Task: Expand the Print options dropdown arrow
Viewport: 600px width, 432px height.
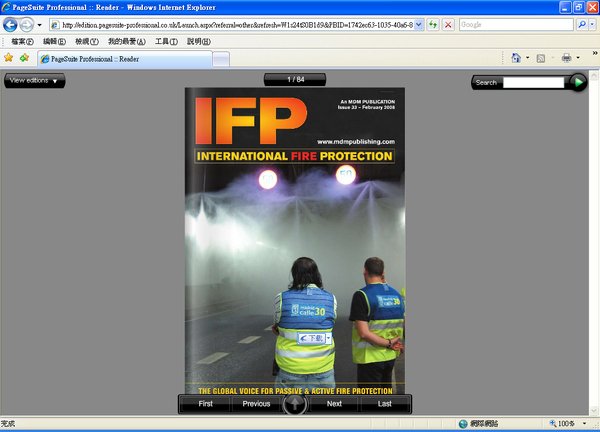Action: (578, 58)
